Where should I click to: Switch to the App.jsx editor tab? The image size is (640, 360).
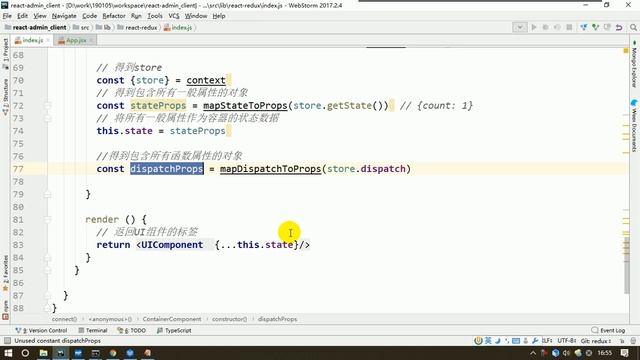76,40
